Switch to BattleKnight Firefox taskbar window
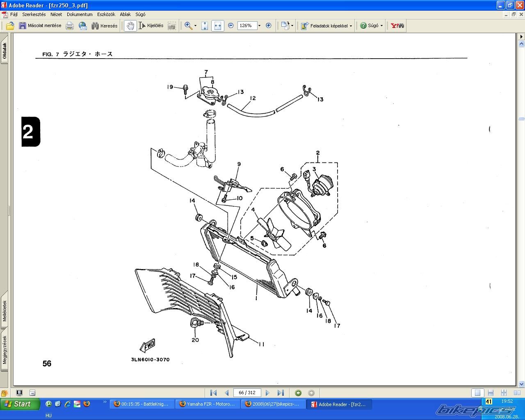Image resolution: width=525 pixels, height=420 pixels. point(142,404)
